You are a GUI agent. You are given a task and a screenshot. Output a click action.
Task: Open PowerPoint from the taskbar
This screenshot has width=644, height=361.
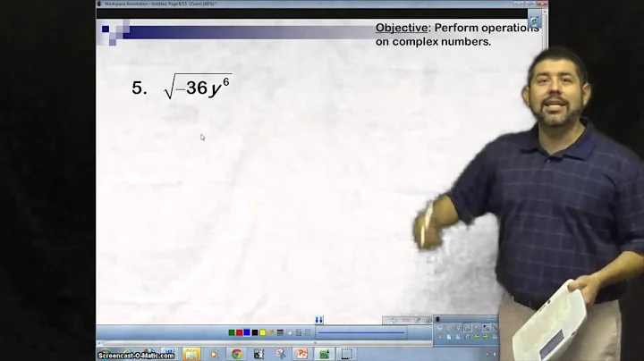pyautogui.click(x=302, y=354)
